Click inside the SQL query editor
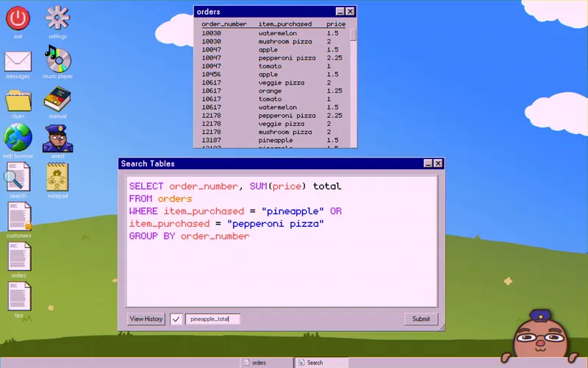The height and width of the screenshot is (368, 588). point(282,241)
